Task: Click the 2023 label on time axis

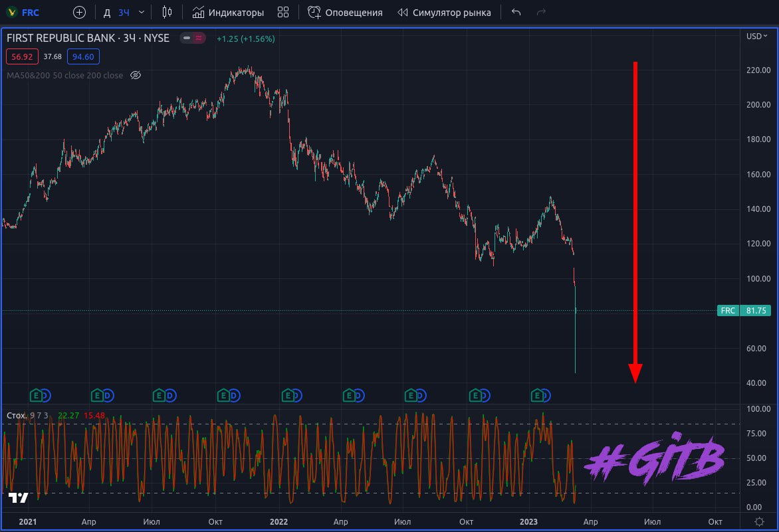Action: [528, 521]
